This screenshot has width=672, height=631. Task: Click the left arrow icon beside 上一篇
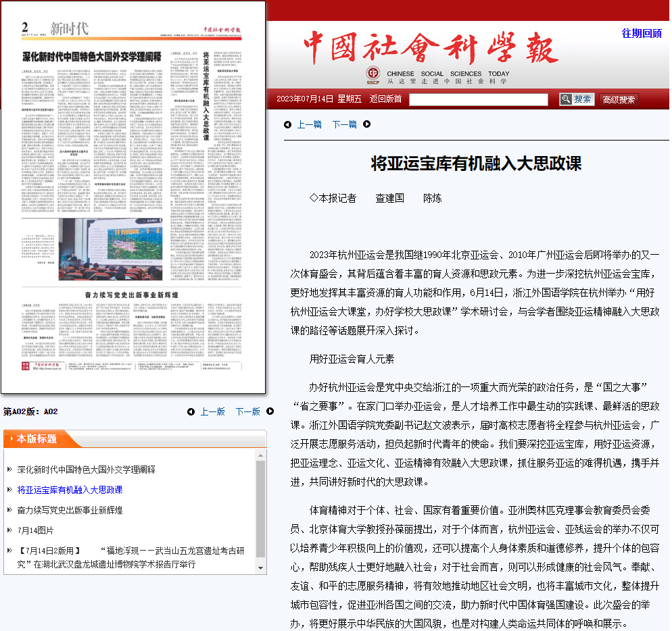tap(287, 124)
